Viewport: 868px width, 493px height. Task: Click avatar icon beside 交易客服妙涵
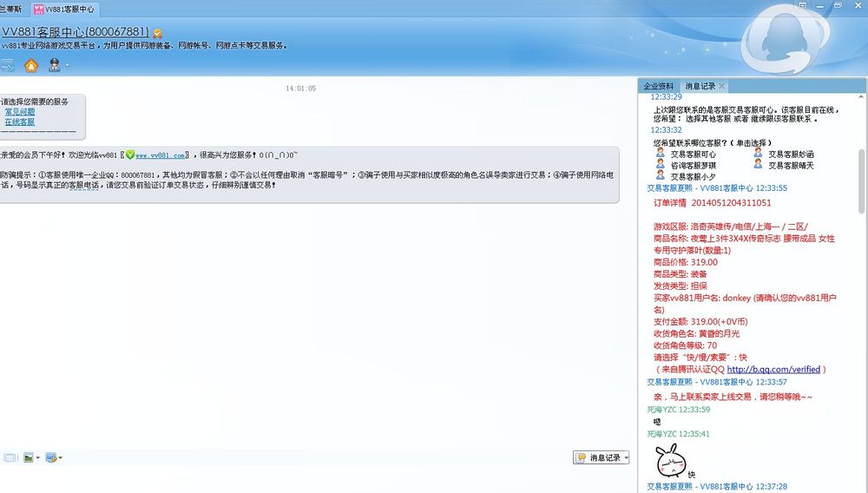(x=758, y=153)
